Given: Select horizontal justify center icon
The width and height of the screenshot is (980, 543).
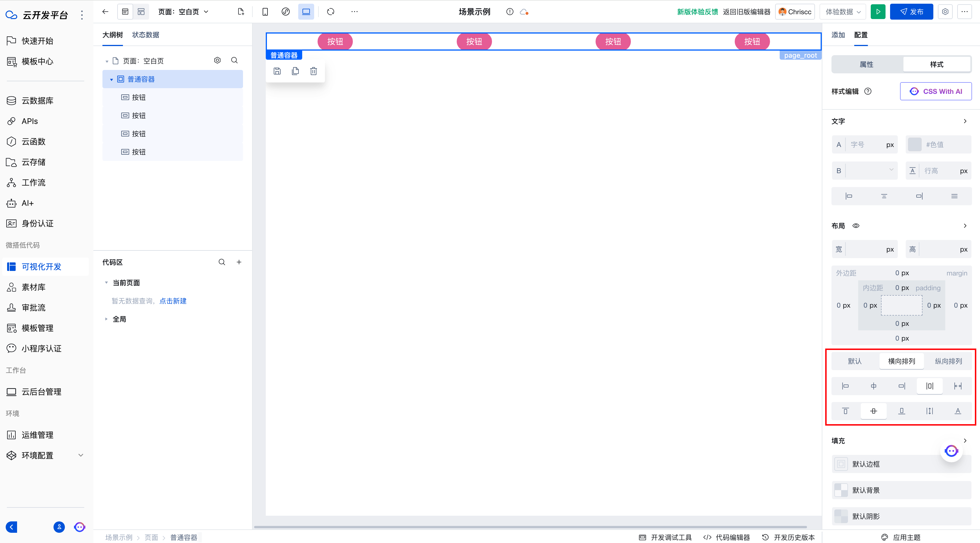Looking at the screenshot, I should click(874, 386).
